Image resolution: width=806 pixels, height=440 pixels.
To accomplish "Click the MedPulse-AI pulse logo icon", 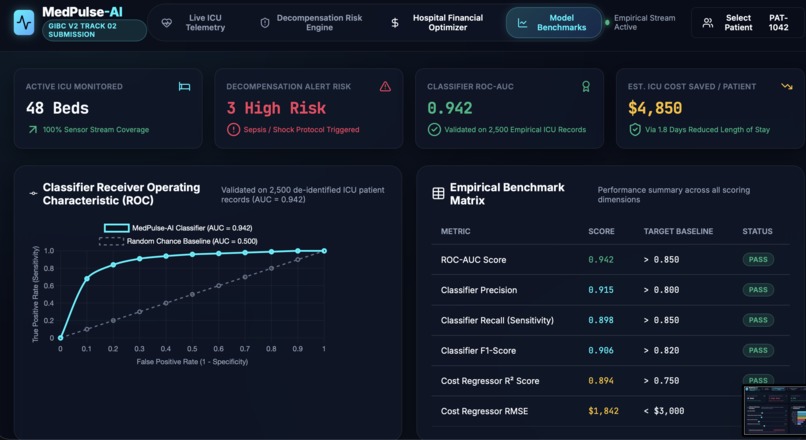I will 24,23.
